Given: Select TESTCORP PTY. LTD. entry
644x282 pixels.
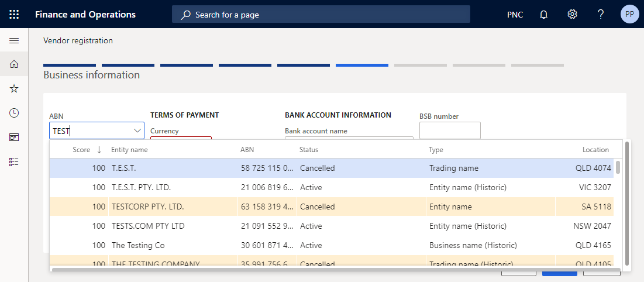Looking at the screenshot, I should click(x=148, y=207).
